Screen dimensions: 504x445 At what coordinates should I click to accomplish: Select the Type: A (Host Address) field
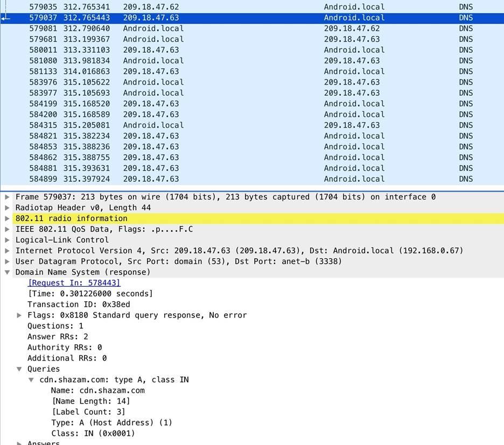pos(111,423)
